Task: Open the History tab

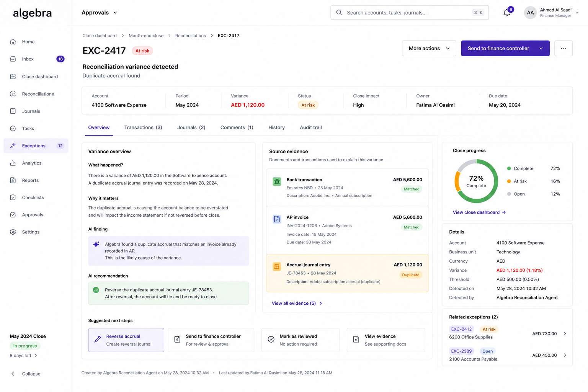Action: pyautogui.click(x=276, y=127)
